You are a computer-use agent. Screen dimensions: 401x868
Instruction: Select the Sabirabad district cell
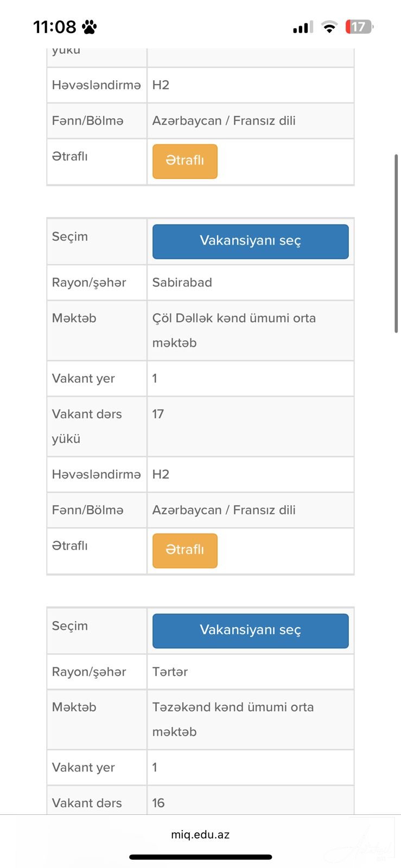(x=182, y=283)
